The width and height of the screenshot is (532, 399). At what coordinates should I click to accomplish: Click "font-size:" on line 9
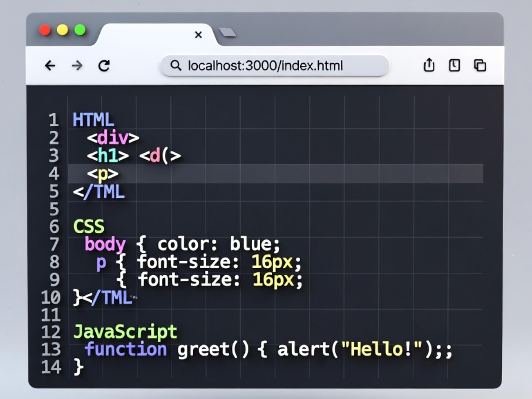pos(189,280)
